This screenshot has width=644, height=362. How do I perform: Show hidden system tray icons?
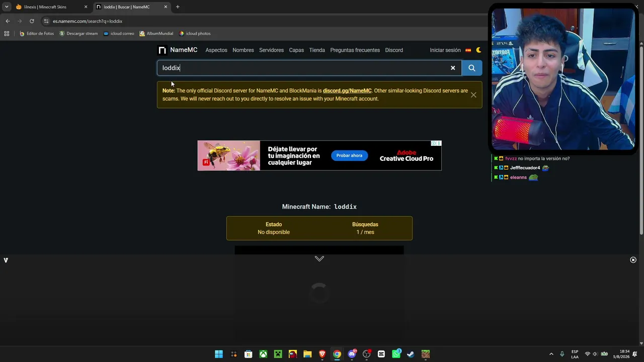551,354
